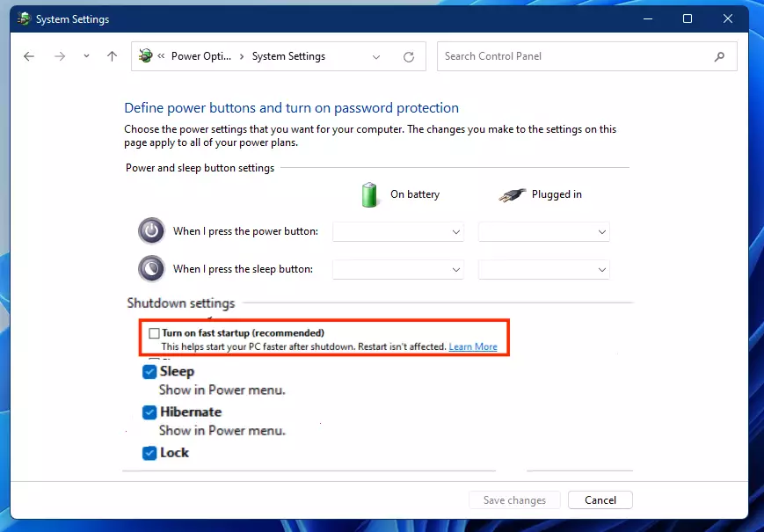Go forward with the right arrow

click(60, 56)
